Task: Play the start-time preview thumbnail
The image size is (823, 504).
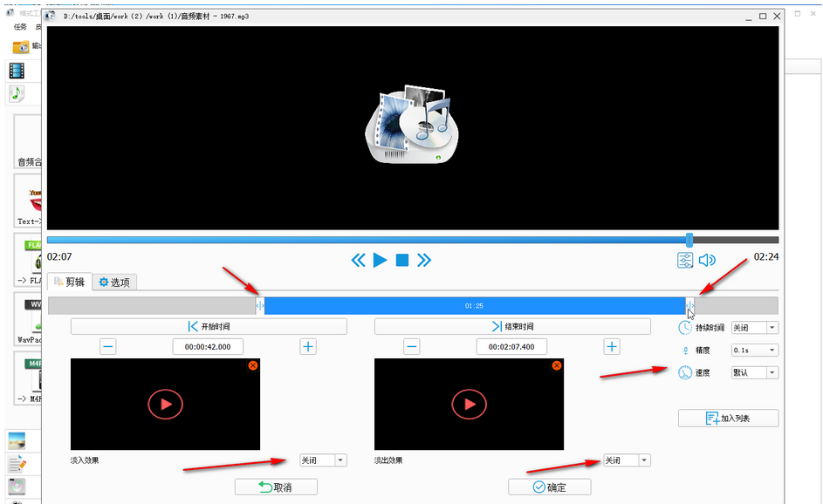Action: click(165, 404)
